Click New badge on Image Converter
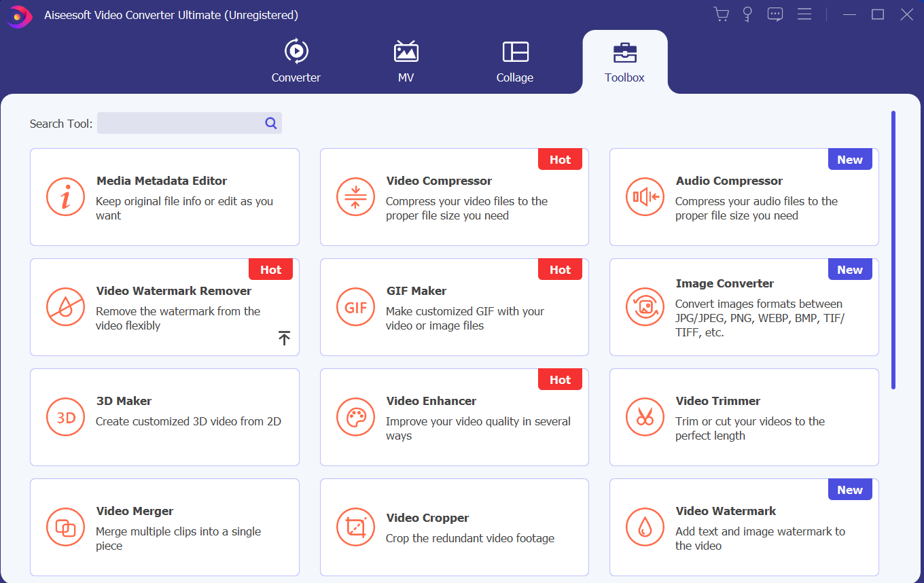Screen dimensions: 924x583 [850, 270]
